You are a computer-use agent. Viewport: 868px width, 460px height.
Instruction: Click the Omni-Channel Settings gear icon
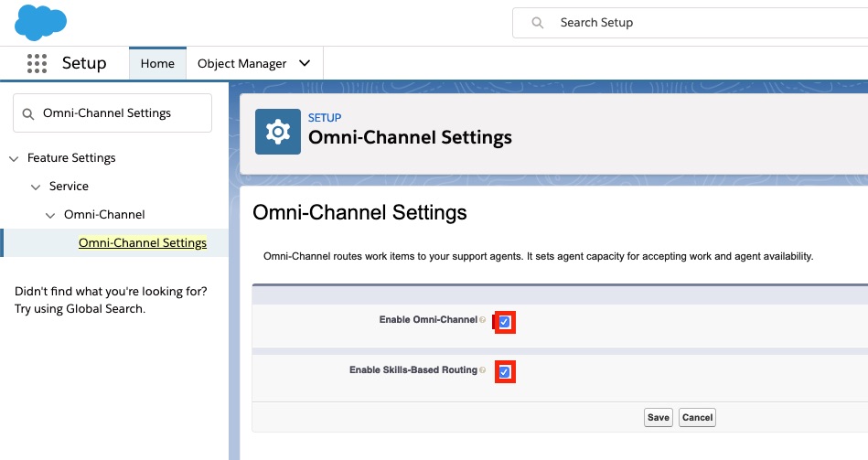coord(278,132)
